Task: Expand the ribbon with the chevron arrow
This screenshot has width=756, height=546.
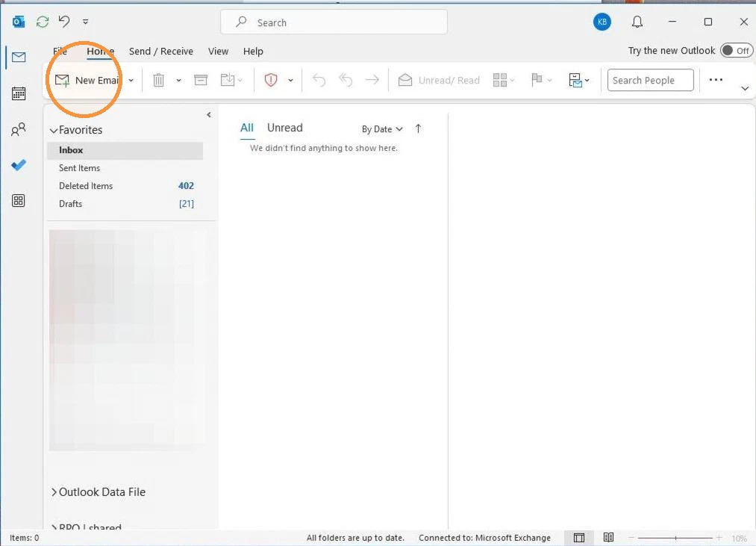Action: tap(745, 88)
